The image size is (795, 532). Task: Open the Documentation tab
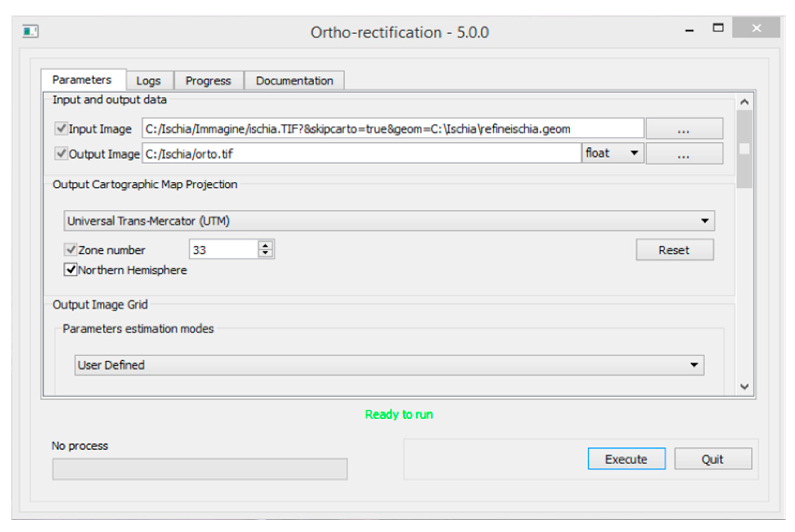coord(294,81)
